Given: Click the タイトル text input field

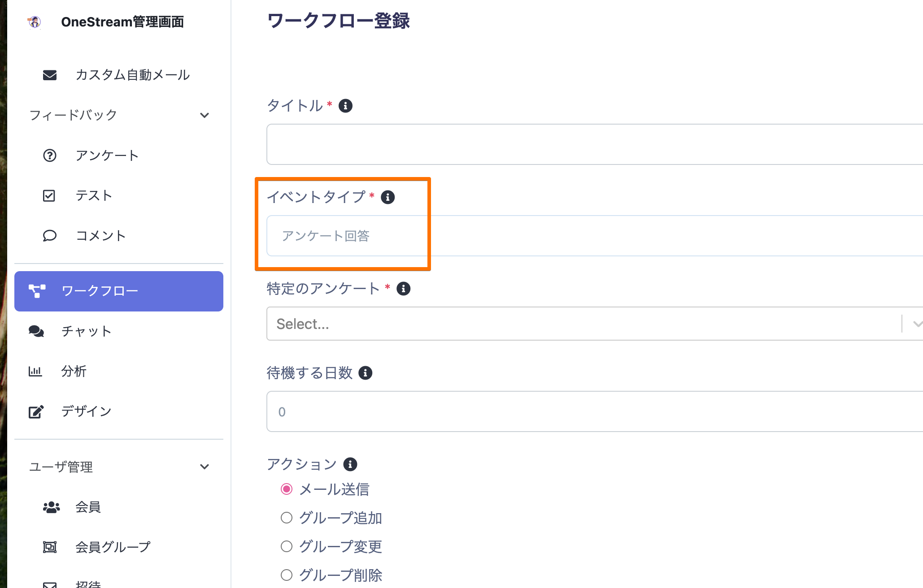Looking at the screenshot, I should click(x=583, y=144).
